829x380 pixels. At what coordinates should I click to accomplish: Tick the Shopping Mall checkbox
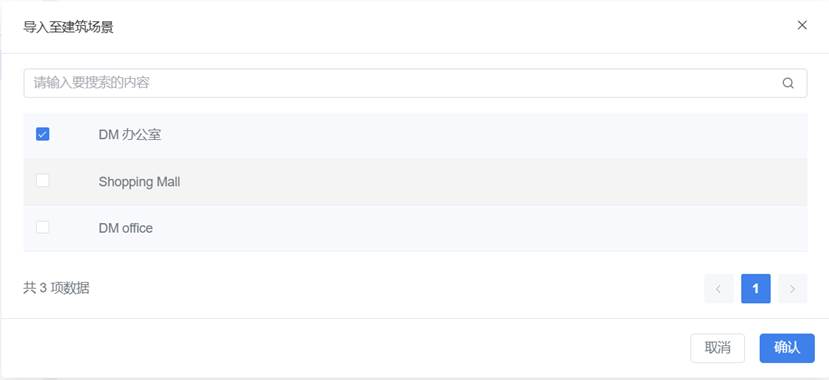[43, 181]
